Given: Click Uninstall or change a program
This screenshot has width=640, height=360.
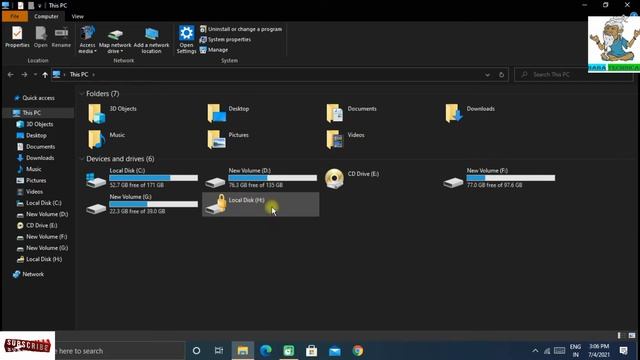Looking at the screenshot, I should (241, 29).
